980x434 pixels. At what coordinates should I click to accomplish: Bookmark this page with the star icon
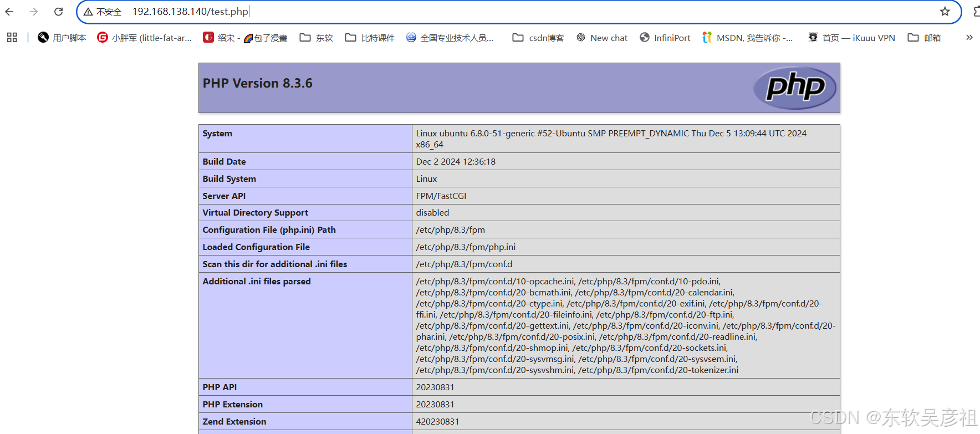click(945, 12)
